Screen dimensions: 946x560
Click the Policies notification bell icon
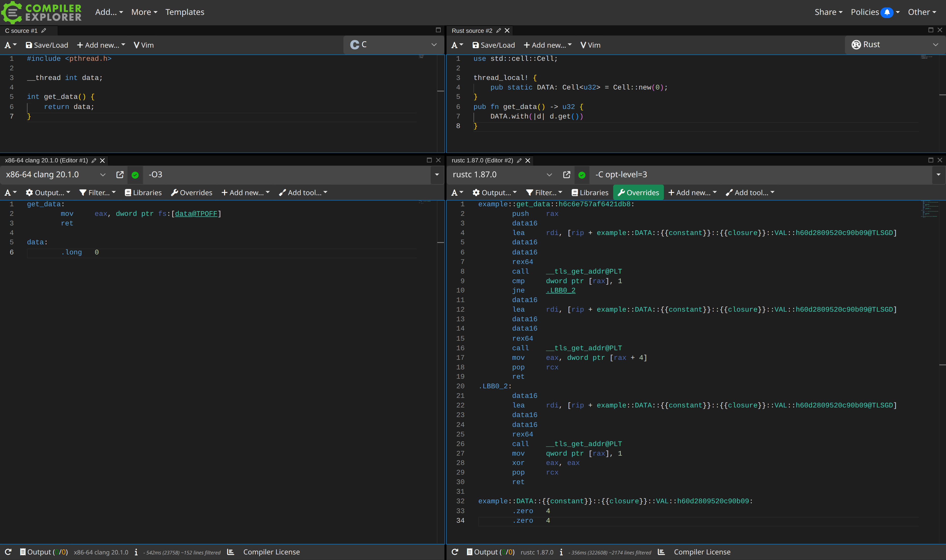coord(887,12)
